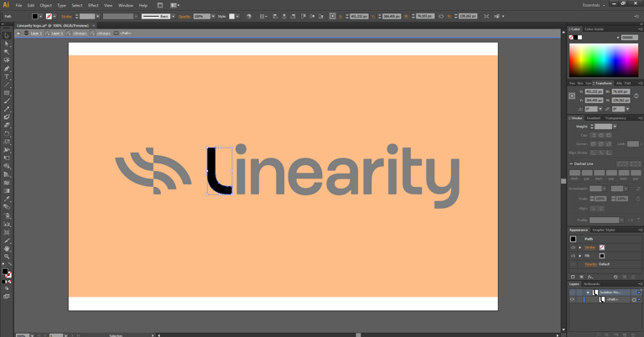Toggle the Dashed Line checkbox
Screen dimensions: 644x337
click(x=571, y=163)
